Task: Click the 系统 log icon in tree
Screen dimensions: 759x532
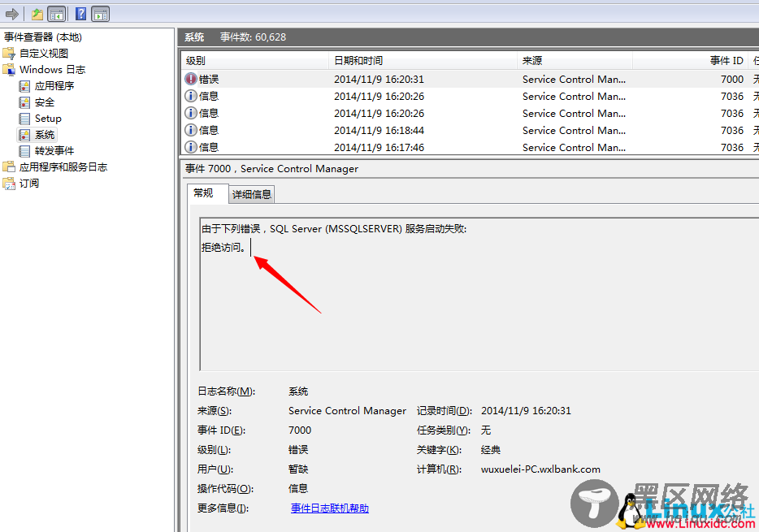Action: [24, 135]
